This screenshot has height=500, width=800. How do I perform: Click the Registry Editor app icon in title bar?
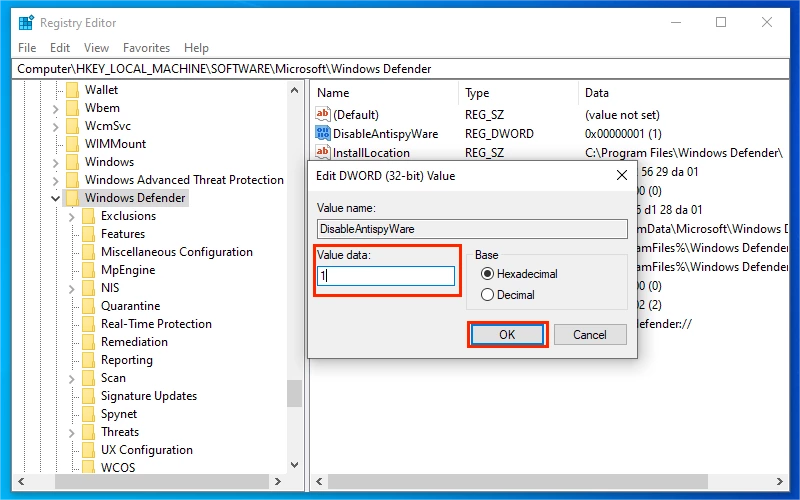click(26, 23)
